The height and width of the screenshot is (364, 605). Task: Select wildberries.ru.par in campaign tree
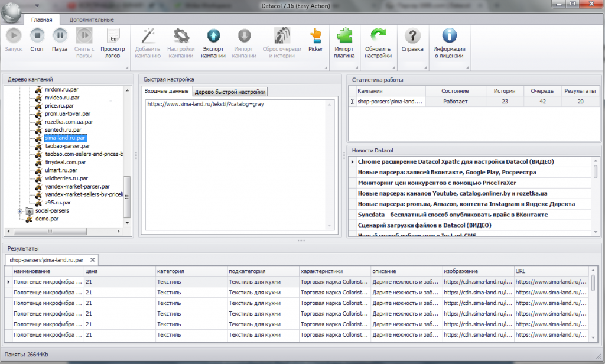(66, 178)
